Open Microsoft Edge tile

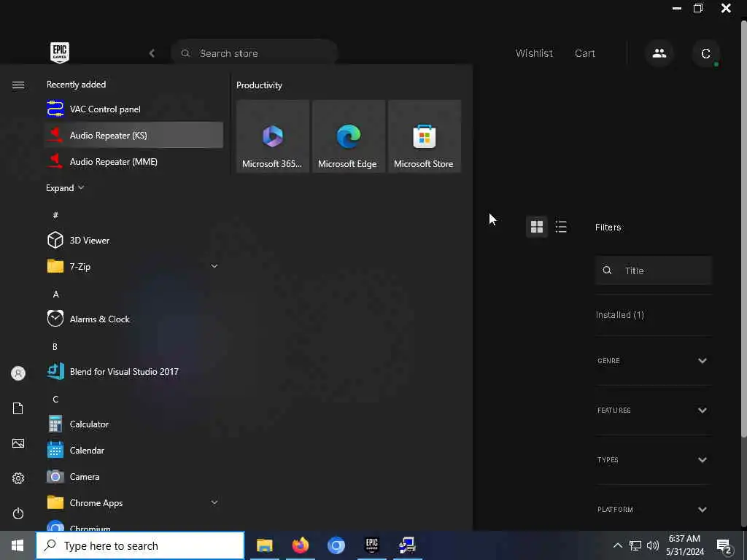348,136
